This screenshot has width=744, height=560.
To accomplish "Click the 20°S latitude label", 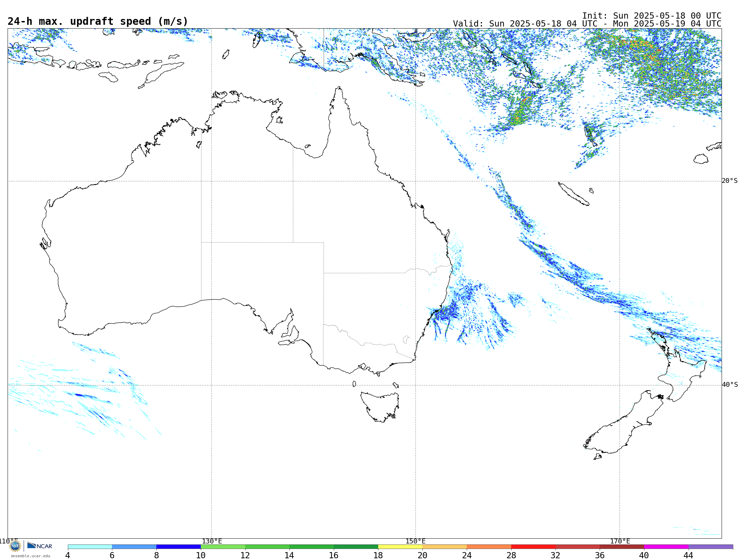I will click(730, 181).
